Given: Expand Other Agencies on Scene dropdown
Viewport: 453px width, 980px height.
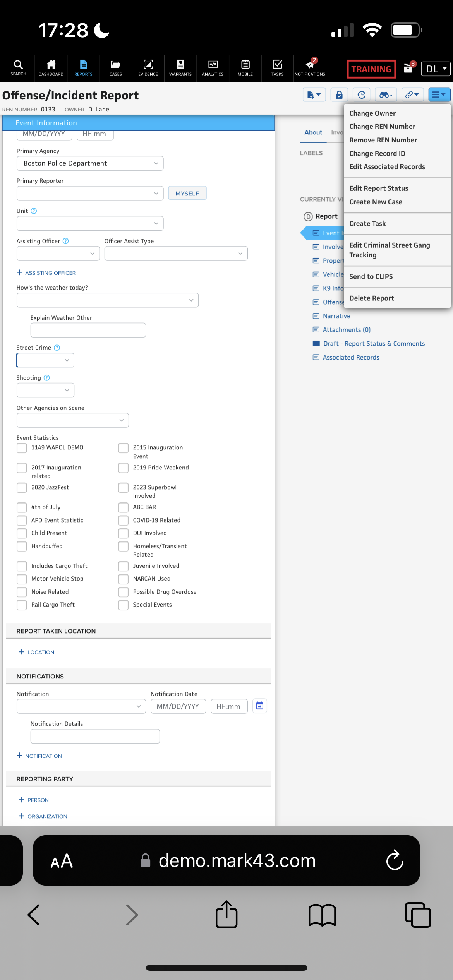Looking at the screenshot, I should point(73,420).
